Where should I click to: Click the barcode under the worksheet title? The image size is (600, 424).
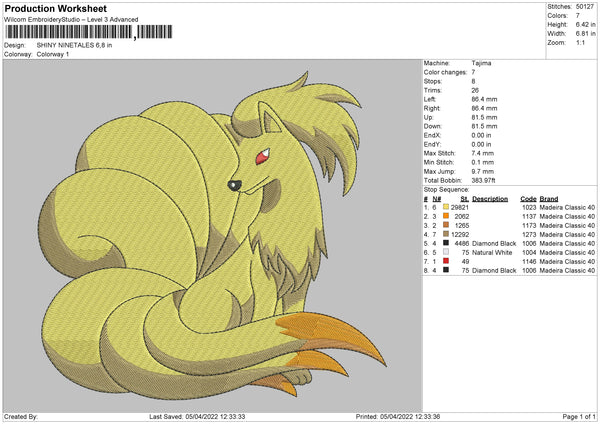[x=89, y=32]
